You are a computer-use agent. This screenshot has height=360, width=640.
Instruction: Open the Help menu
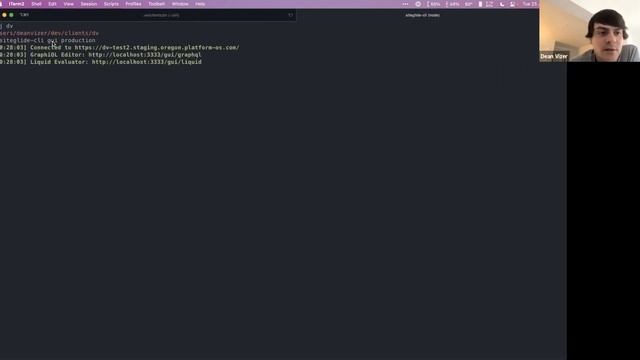200,4
